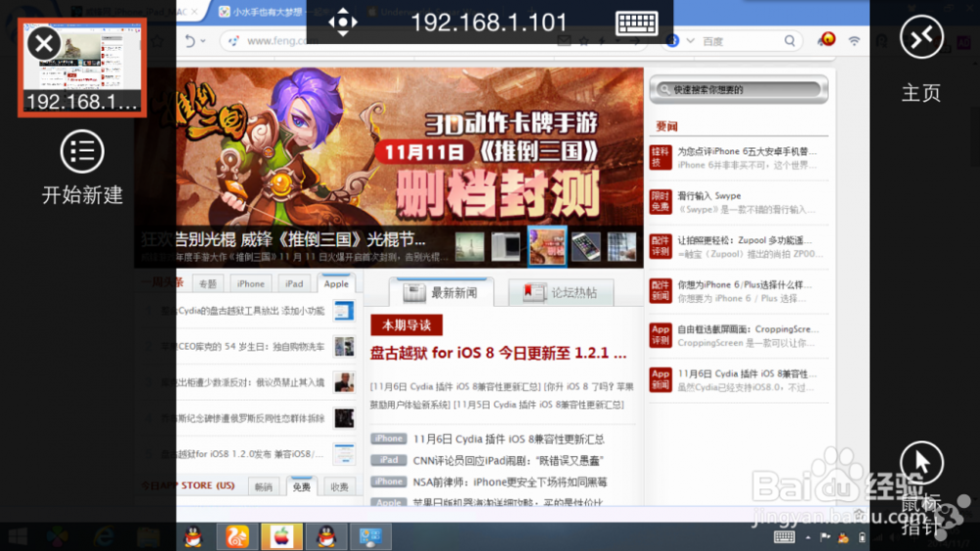The image size is (980, 551).
Task: Open NSA前律师 iPhone更安全 article
Action: (510, 482)
